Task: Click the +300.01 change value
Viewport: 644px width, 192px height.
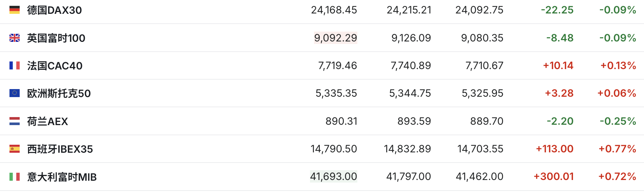Action: coord(553,177)
